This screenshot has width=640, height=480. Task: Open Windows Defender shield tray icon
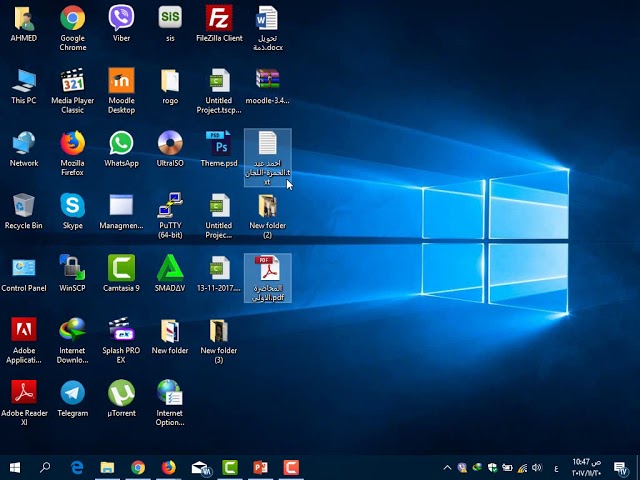coord(492,468)
